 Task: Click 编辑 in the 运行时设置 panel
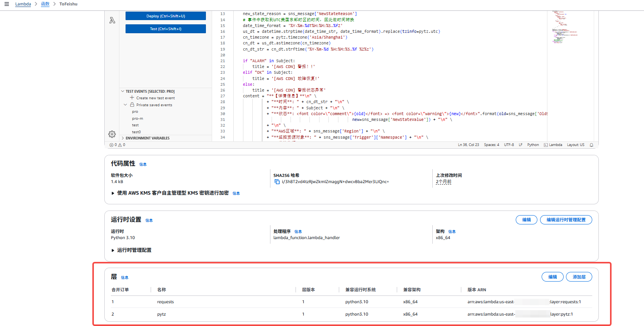coord(527,220)
